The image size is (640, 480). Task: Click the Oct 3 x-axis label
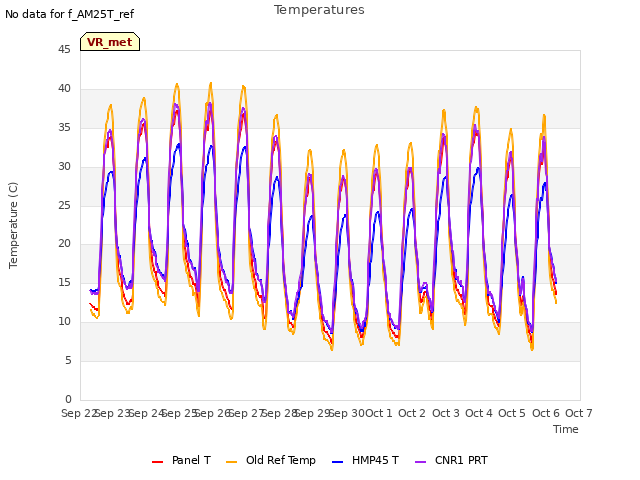pos(446,413)
